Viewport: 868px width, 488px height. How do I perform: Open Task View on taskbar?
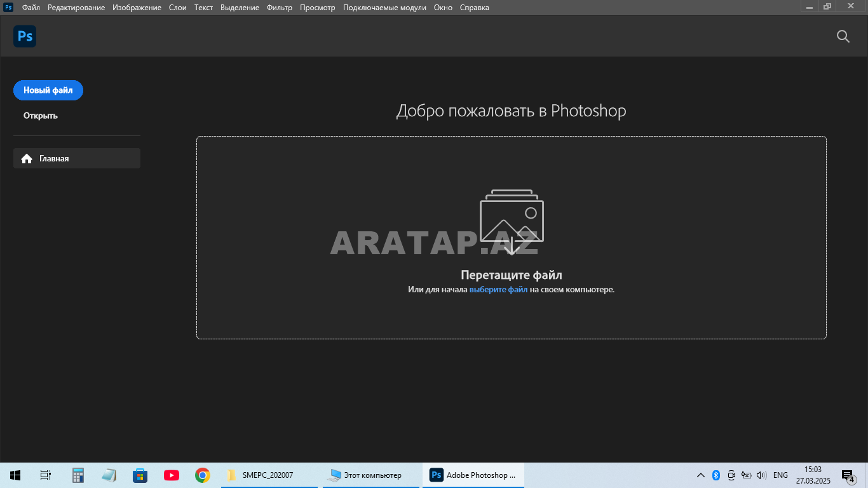(46, 475)
